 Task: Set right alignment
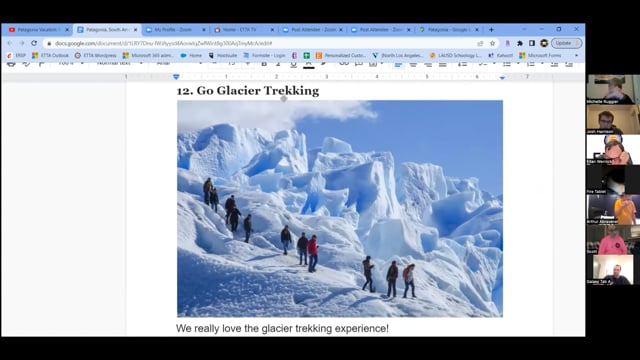point(428,64)
